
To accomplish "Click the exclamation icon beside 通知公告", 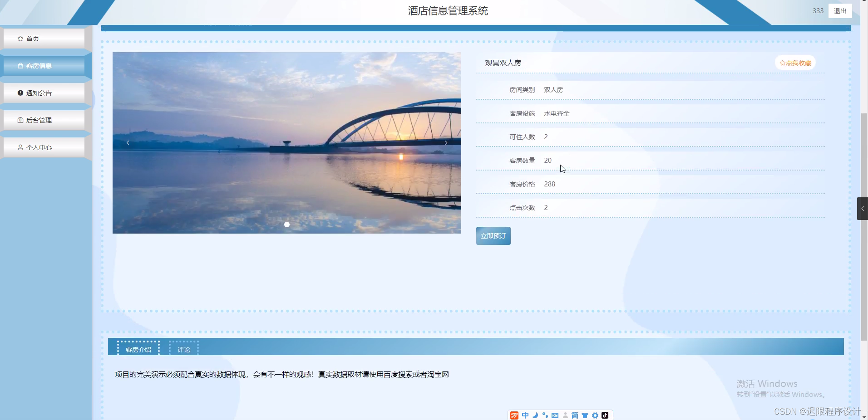I will coord(20,93).
